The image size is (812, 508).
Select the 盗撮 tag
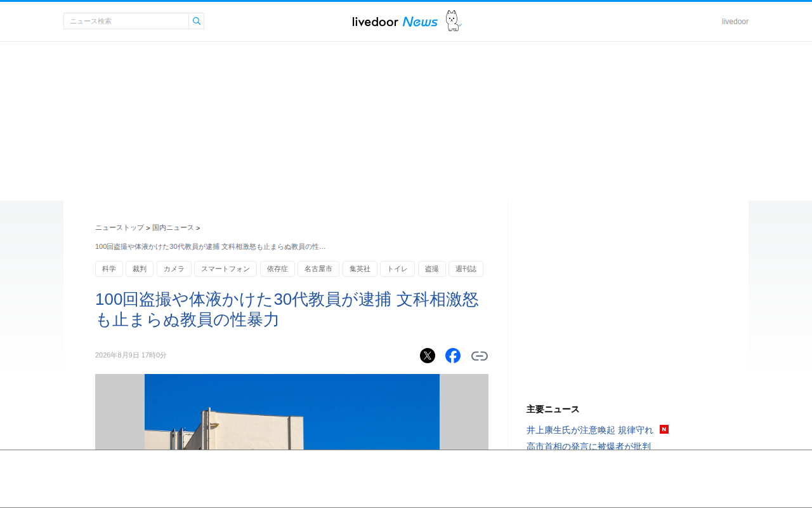pyautogui.click(x=432, y=269)
